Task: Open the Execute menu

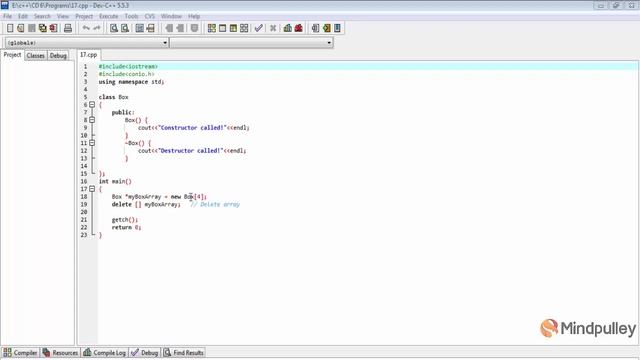Action: point(109,16)
